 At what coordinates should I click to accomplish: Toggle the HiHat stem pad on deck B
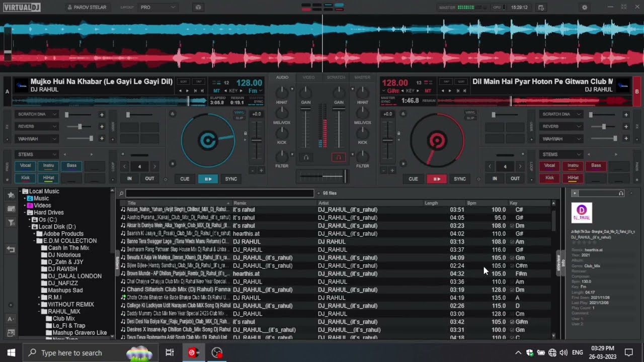[x=573, y=177]
